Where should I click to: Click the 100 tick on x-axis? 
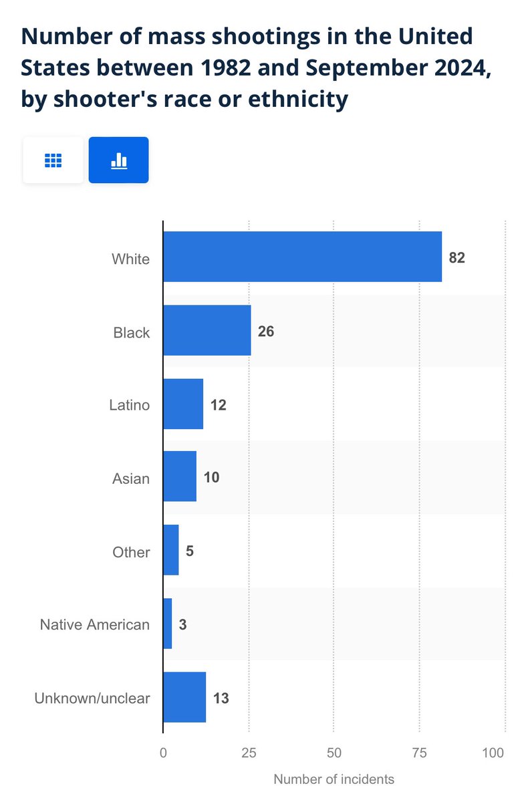tap(493, 753)
